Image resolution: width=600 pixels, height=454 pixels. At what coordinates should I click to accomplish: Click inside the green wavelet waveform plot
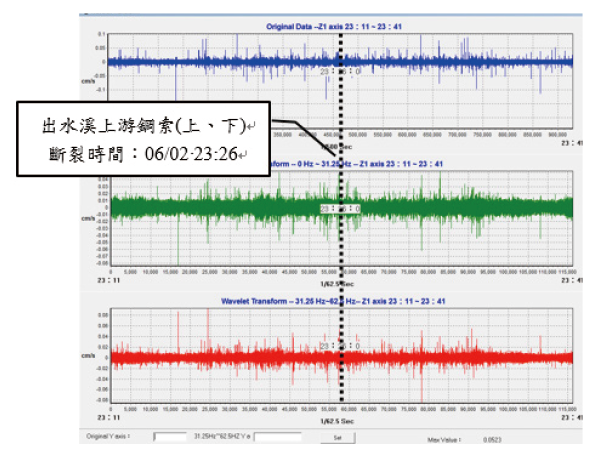point(450,207)
